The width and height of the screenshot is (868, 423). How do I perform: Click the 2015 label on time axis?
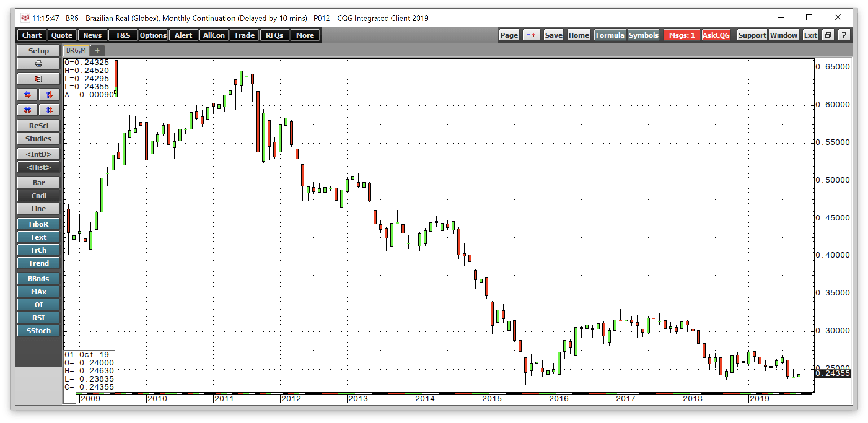(492, 399)
